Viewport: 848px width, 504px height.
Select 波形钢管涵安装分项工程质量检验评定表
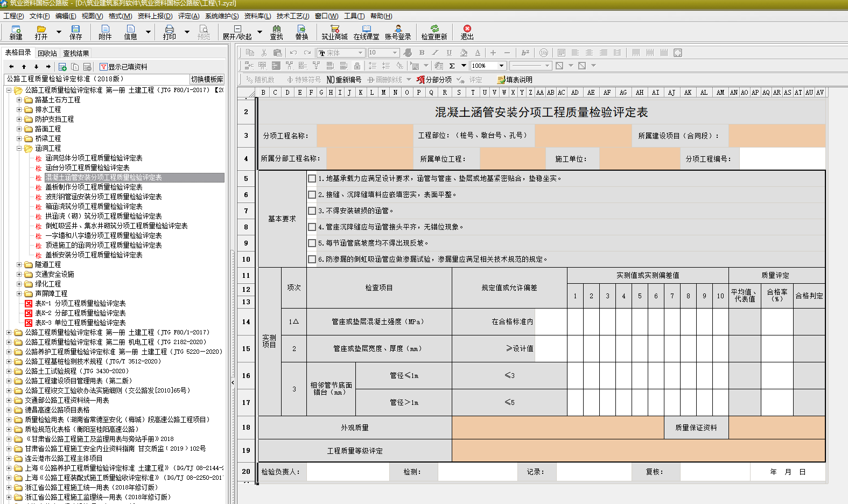104,197
